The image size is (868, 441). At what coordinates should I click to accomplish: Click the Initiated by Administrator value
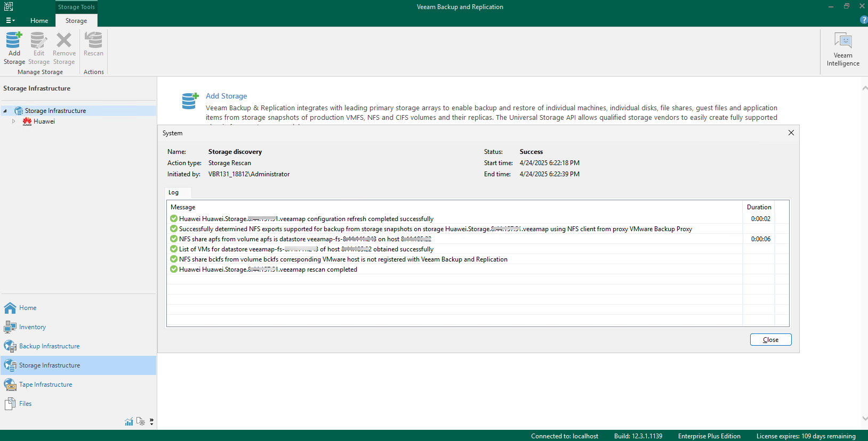249,174
